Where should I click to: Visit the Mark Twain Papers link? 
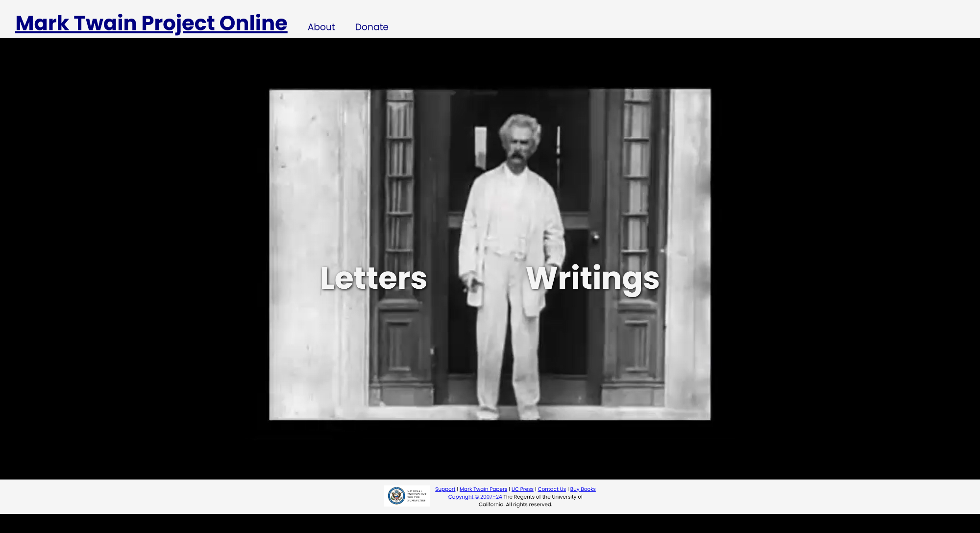(x=483, y=489)
